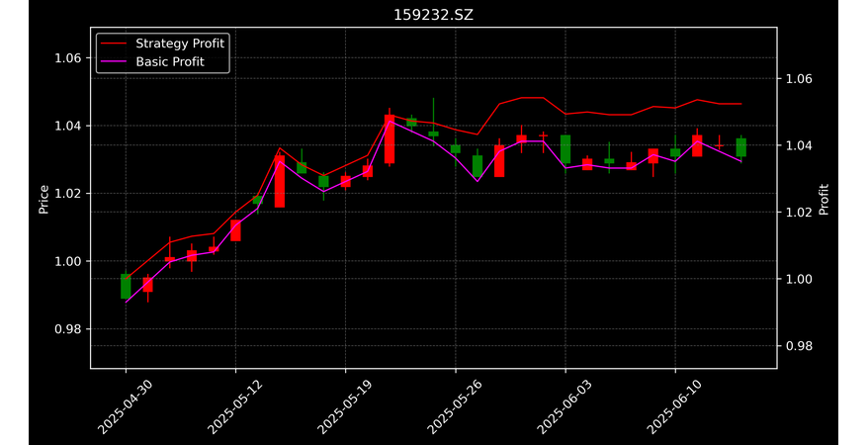Click the red Strategy Profit legend line sample

coord(114,44)
